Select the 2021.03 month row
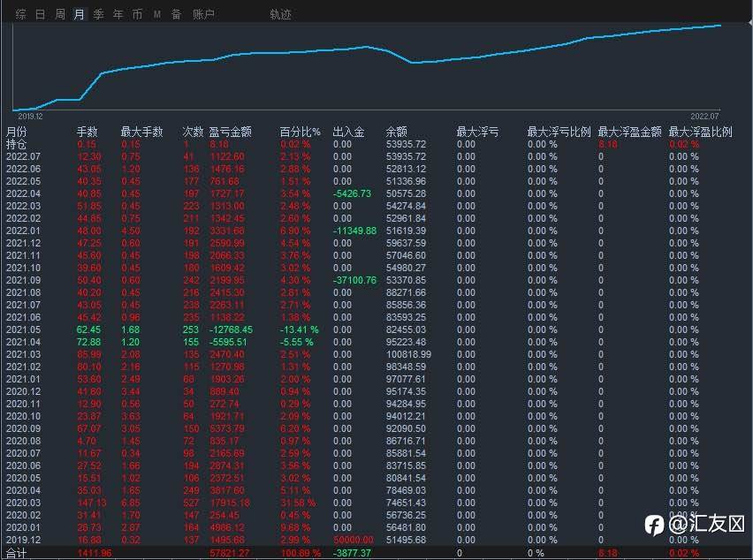 click(376, 354)
